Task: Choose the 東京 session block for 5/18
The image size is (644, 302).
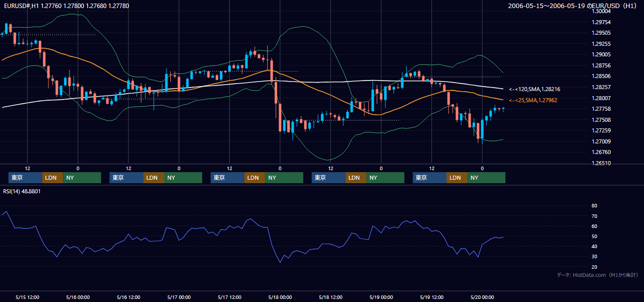Action: click(329, 178)
